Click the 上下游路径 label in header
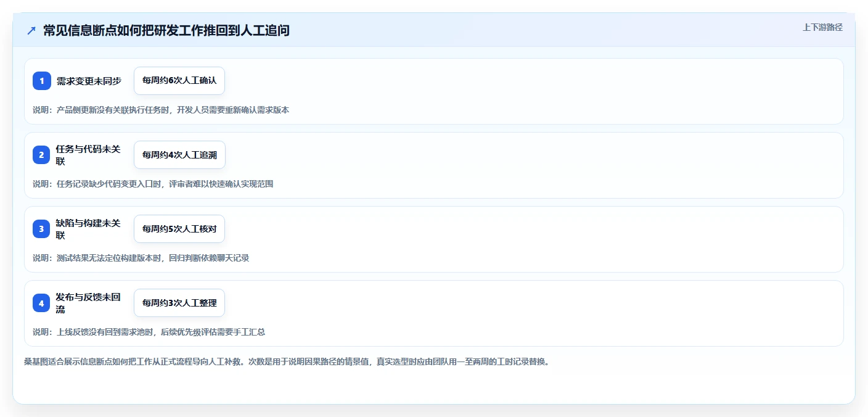 tap(822, 27)
